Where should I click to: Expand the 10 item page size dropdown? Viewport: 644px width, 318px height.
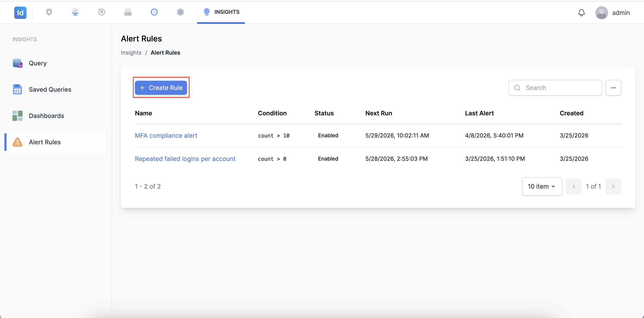click(x=542, y=186)
